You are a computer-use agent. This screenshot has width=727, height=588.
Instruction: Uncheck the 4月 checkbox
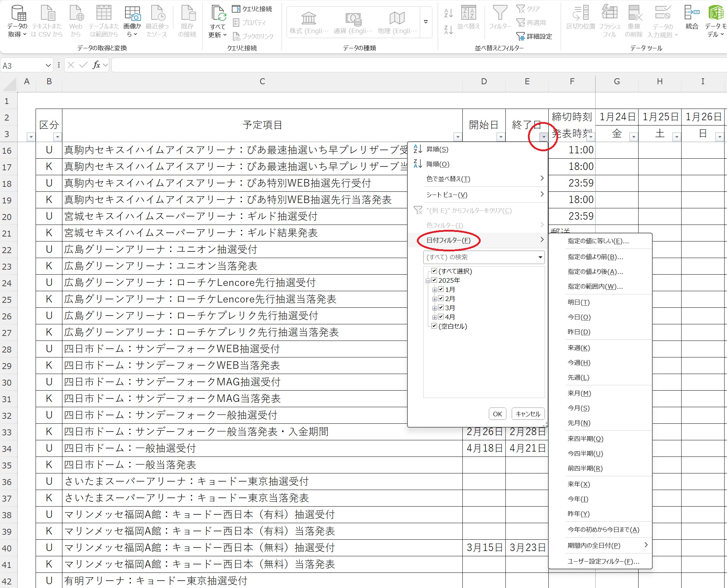tap(441, 317)
